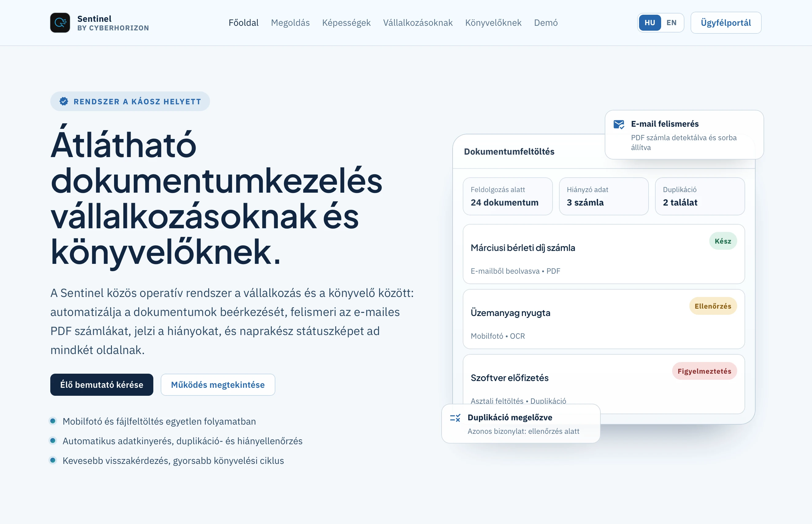Click the duplicate-prevention icon beside Duplikáció megelőzve
Image resolution: width=812 pixels, height=524 pixels.
click(x=455, y=418)
